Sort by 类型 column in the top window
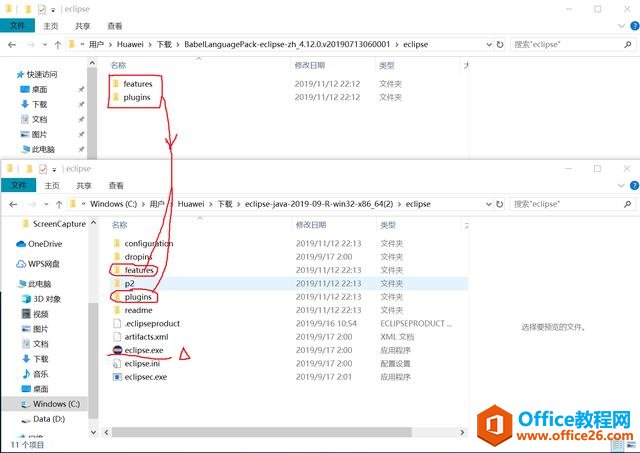Viewport: 640px width, 453px height. [387, 65]
